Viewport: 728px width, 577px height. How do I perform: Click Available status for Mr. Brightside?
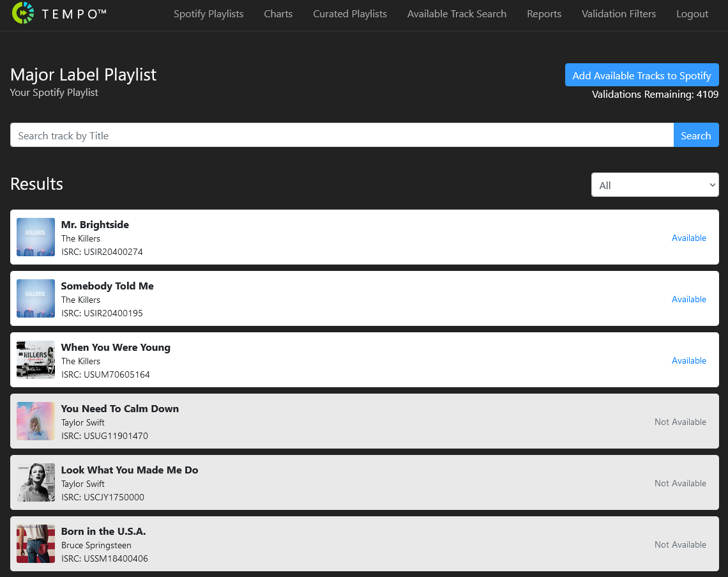[688, 238]
